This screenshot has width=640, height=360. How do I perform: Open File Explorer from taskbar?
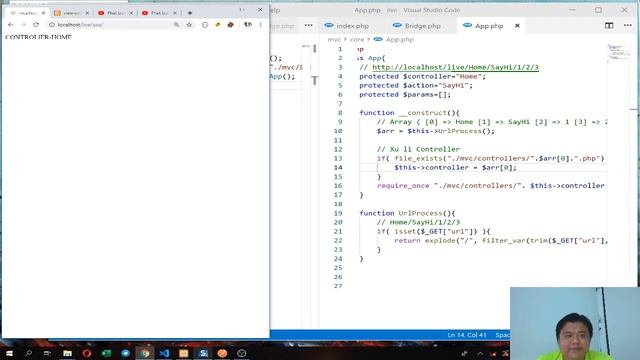pos(67,353)
